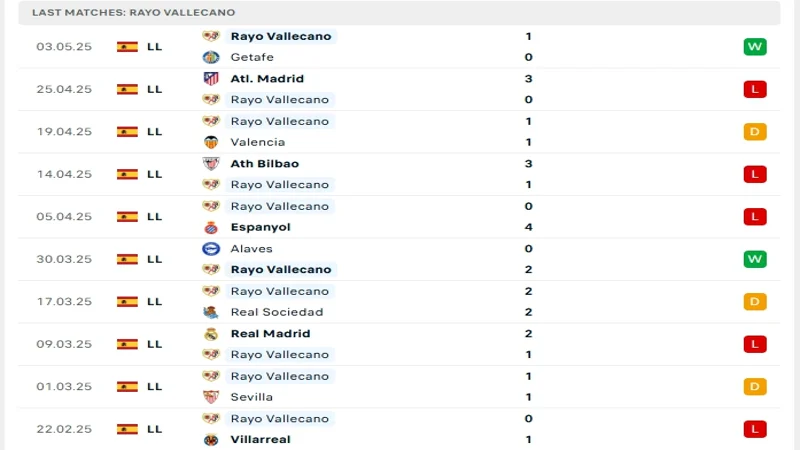
Task: Open the Espanyol team name link
Action: pyautogui.click(x=260, y=227)
